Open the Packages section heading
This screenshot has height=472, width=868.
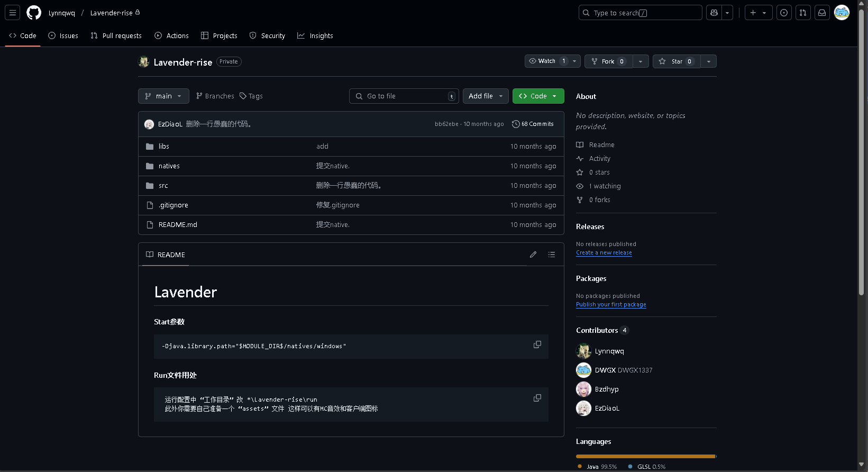point(591,278)
